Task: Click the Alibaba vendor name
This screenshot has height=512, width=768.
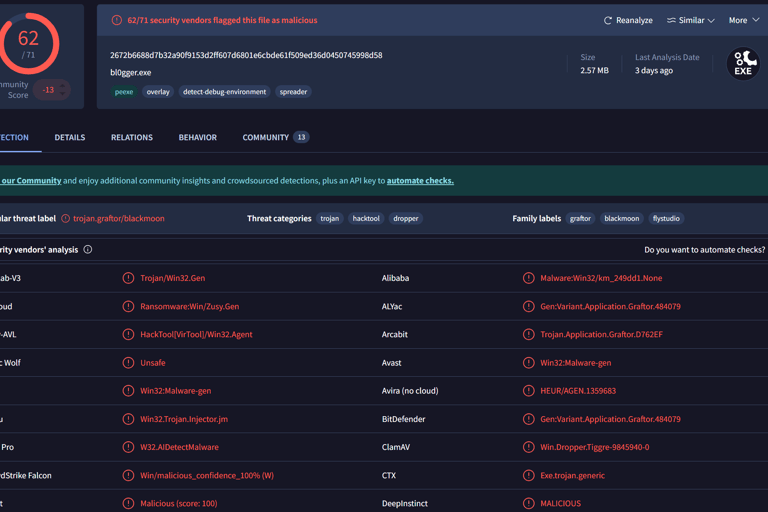Action: click(x=395, y=278)
